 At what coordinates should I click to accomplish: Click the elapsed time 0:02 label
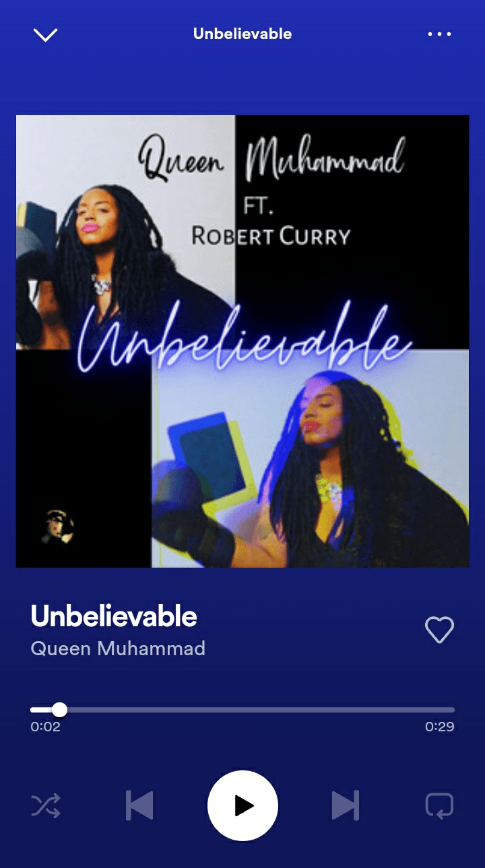click(x=45, y=727)
